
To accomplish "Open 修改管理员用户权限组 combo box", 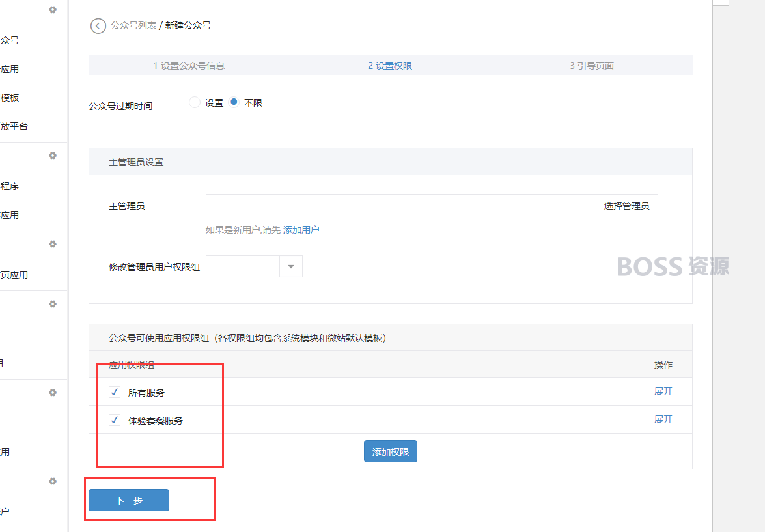I will [254, 266].
